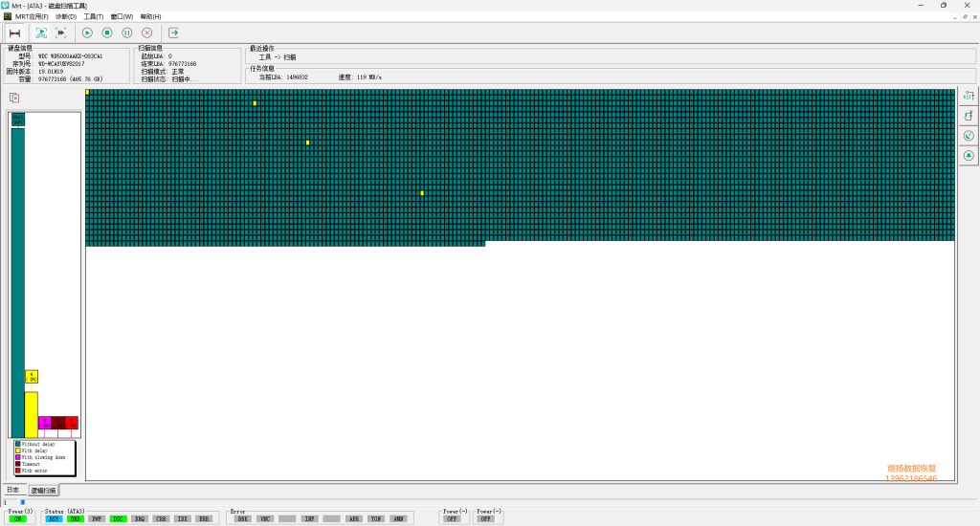Click the second Power(-) OFF indicator
Image resolution: width=980 pixels, height=526 pixels.
click(x=485, y=519)
